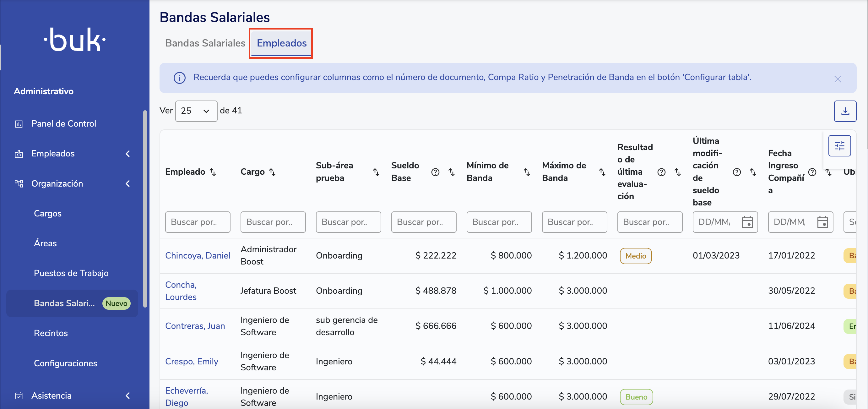Sort by Mínimo de Banda arrows
868x409 pixels.
[527, 172]
